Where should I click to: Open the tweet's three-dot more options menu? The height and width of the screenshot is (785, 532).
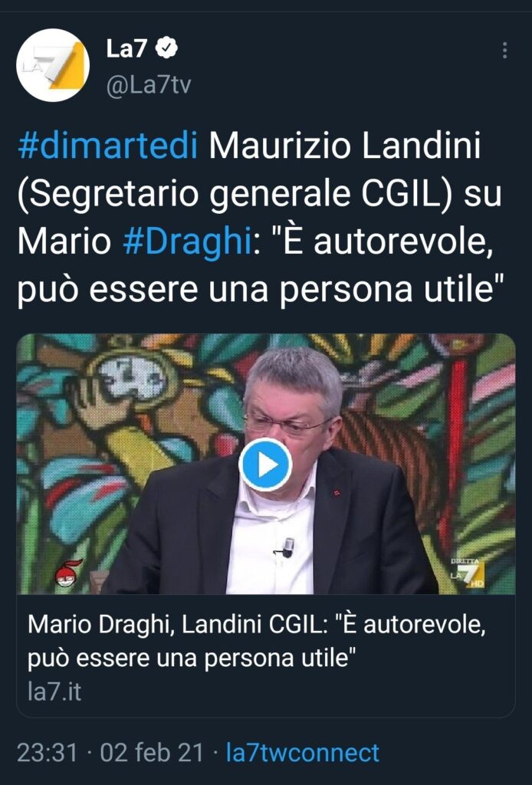tap(504, 50)
